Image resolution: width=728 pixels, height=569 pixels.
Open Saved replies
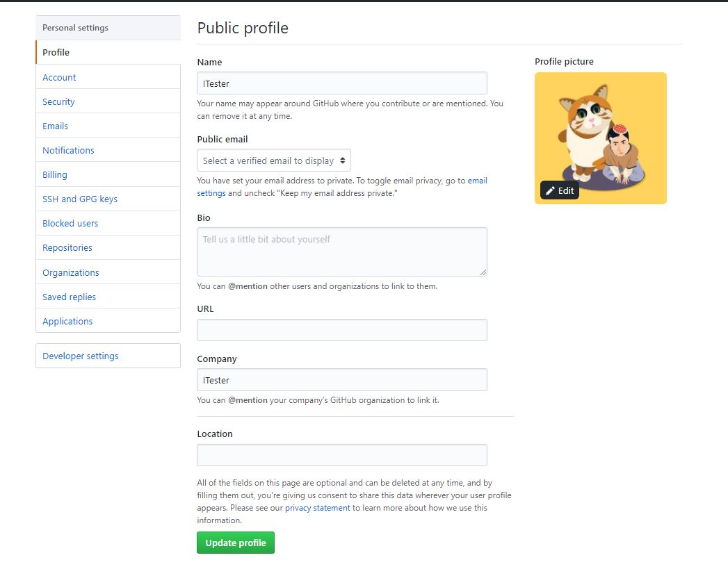(x=108, y=297)
